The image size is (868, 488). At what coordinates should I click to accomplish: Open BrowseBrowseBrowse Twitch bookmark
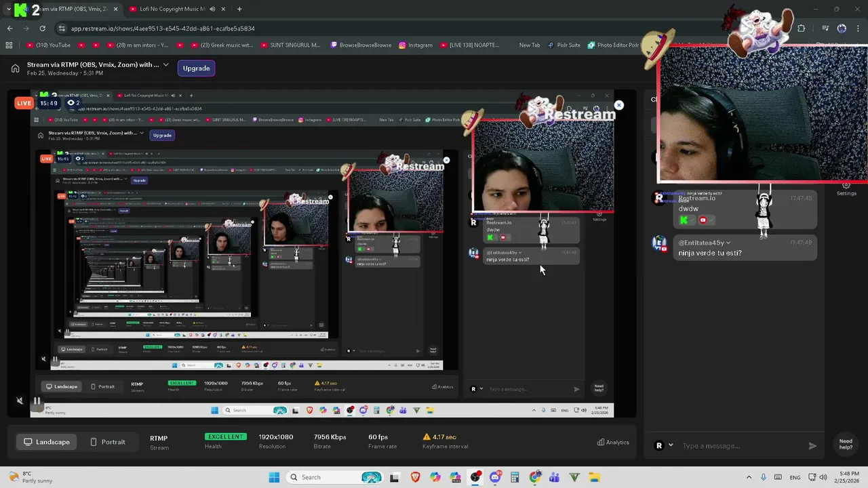361,45
